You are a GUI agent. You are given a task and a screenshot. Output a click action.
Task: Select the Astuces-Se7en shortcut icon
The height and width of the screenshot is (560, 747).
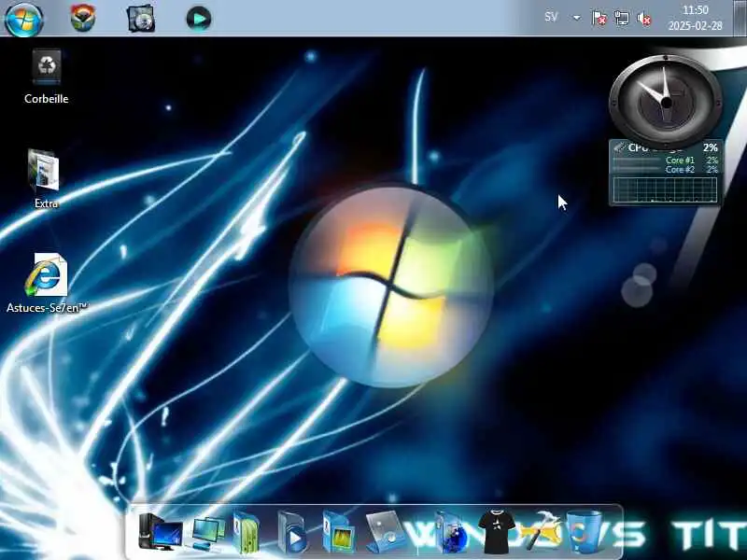click(46, 283)
